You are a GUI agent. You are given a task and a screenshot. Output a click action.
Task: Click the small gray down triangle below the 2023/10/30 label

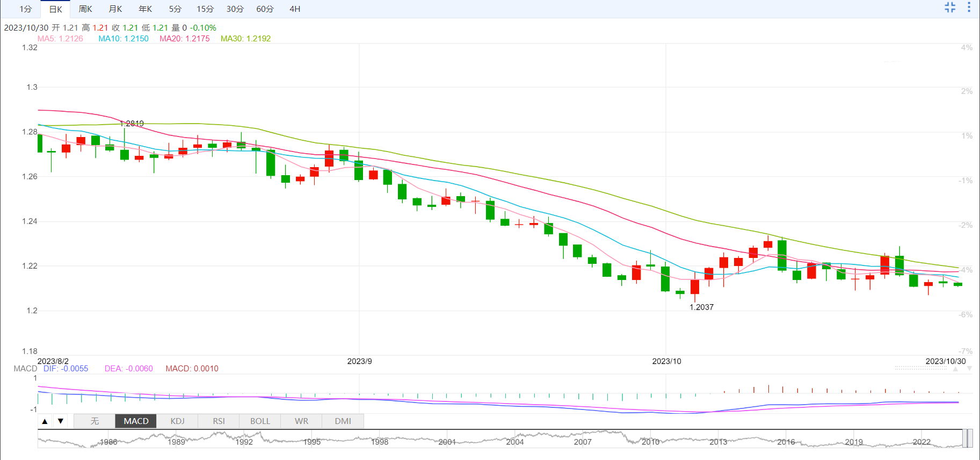pos(969,369)
